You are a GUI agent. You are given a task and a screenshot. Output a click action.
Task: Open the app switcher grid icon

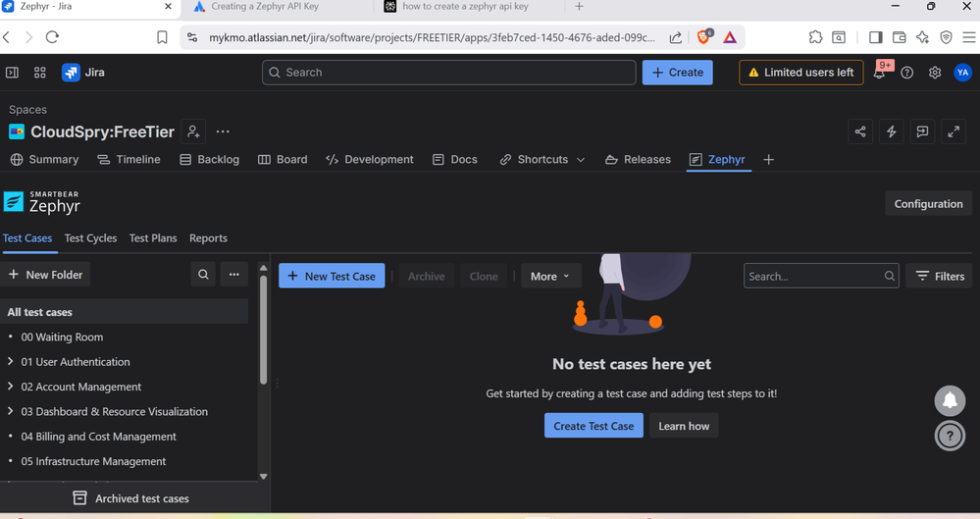tap(40, 73)
